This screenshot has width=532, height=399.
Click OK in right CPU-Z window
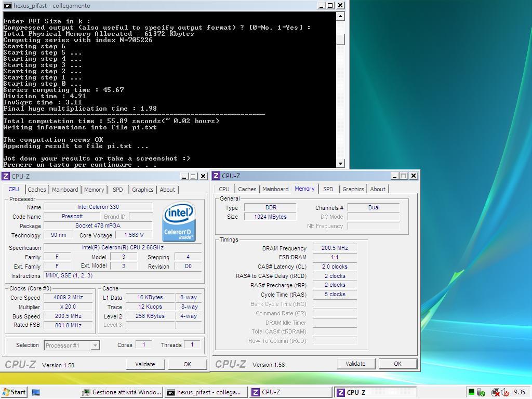397,363
